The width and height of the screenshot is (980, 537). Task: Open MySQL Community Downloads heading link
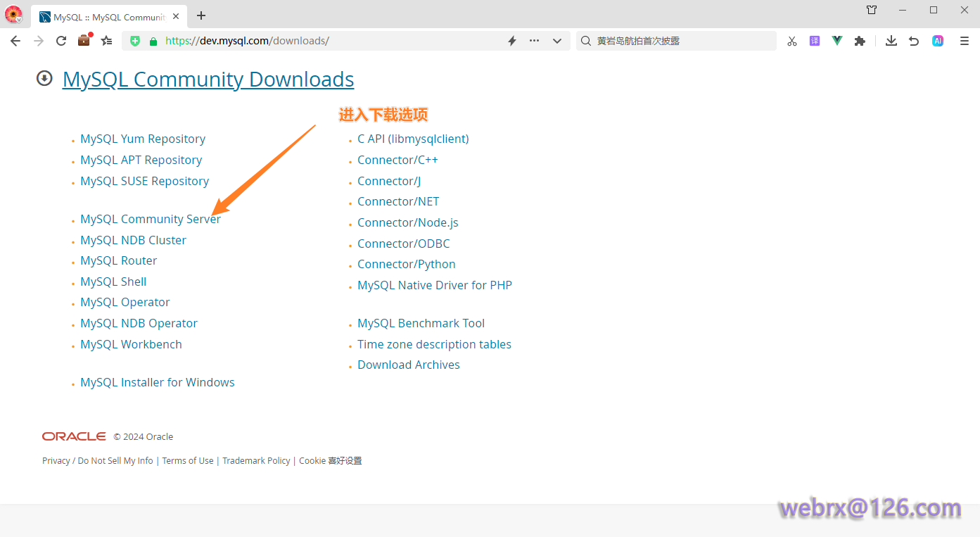click(208, 80)
